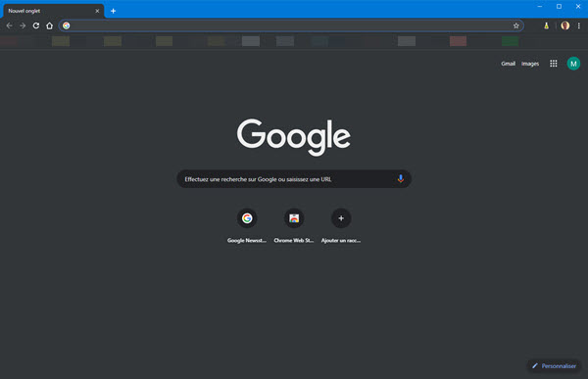Click the Personnaliser button
The height and width of the screenshot is (379, 588).
[555, 366]
